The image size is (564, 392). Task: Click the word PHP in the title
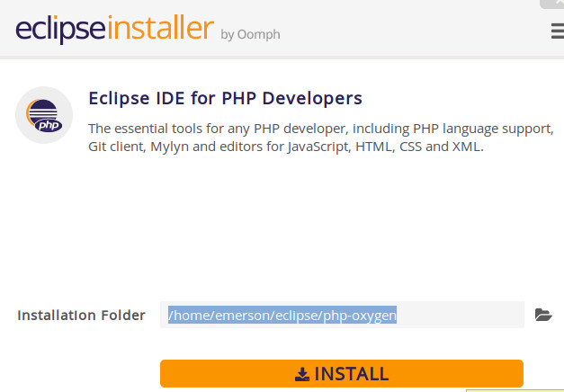click(239, 98)
